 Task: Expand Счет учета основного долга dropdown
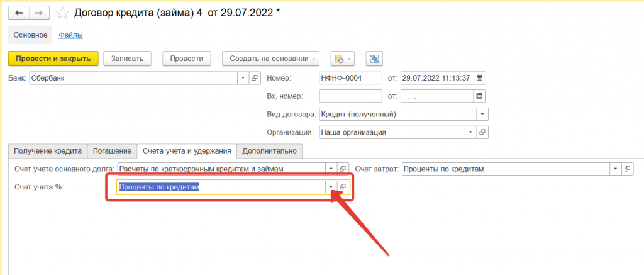331,169
